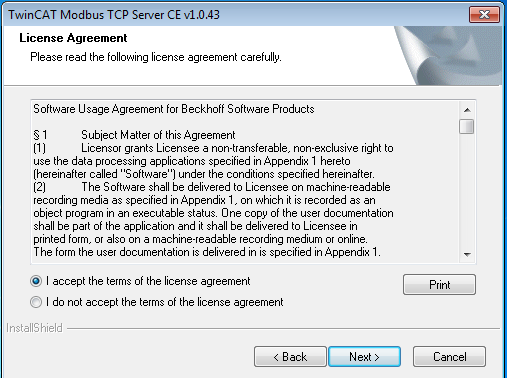
Task: Select 'I do not accept the terms' radio button
Action: tap(36, 302)
